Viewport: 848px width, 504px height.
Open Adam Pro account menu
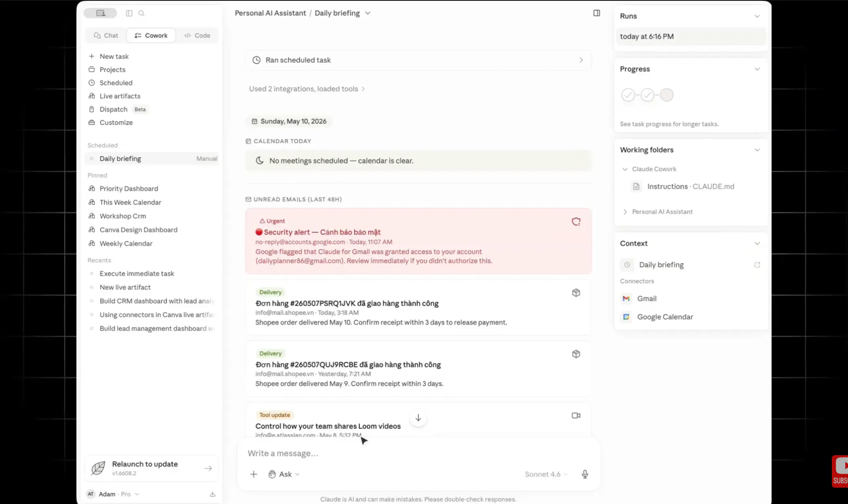click(113, 494)
